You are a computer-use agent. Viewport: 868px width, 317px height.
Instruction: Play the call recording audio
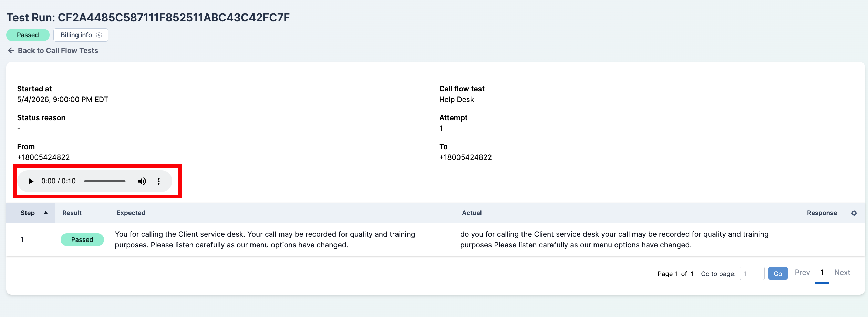point(31,181)
